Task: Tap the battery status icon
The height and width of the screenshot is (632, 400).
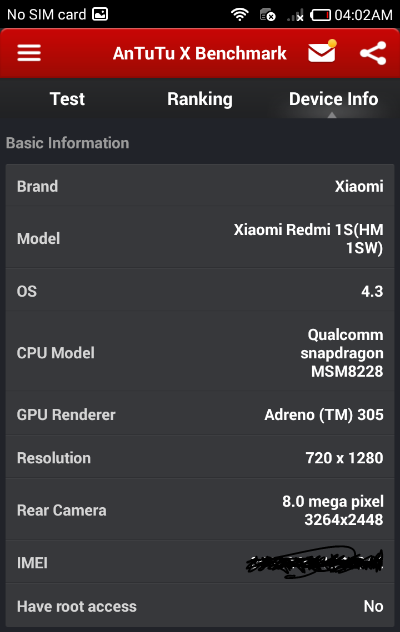Action: (x=320, y=15)
